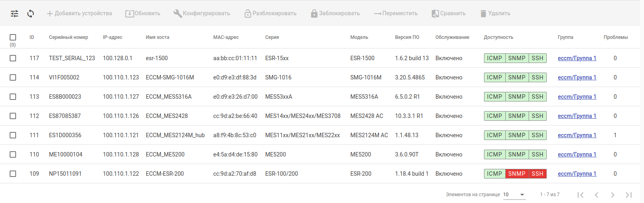Click the Разблокировать open padlock icon
Screen dimensions: 644x203
pyautogui.click(x=248, y=14)
